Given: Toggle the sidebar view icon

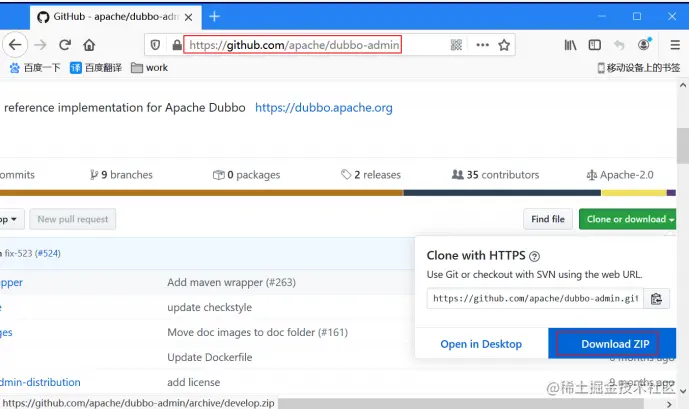Looking at the screenshot, I should 595,45.
